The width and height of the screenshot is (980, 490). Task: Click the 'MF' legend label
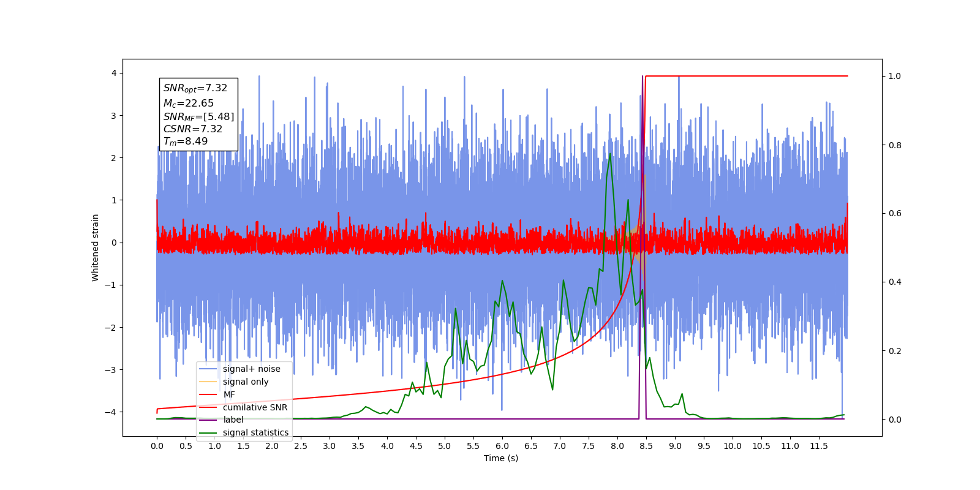[x=229, y=394]
